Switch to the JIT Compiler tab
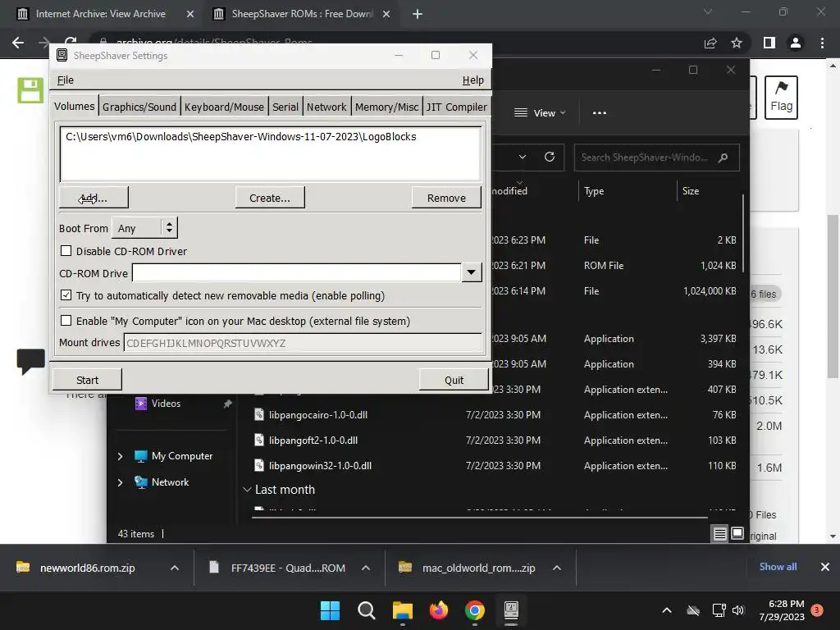This screenshot has height=630, width=840. coord(456,107)
